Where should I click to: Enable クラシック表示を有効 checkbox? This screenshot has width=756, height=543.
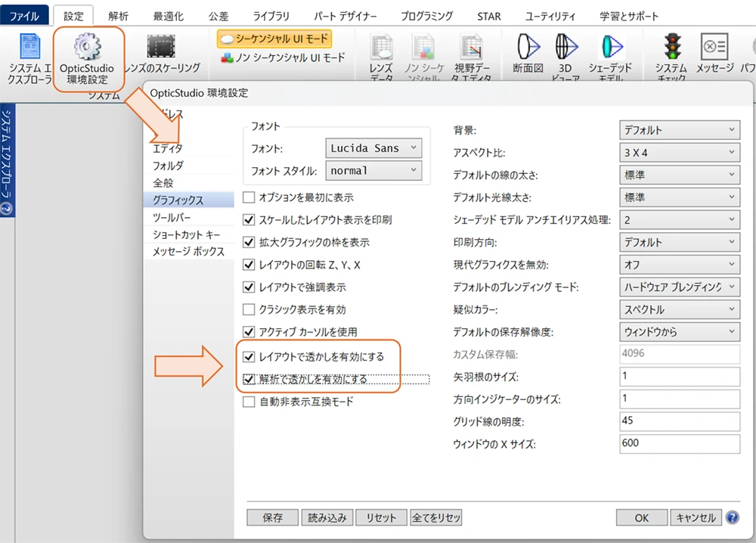tap(249, 309)
